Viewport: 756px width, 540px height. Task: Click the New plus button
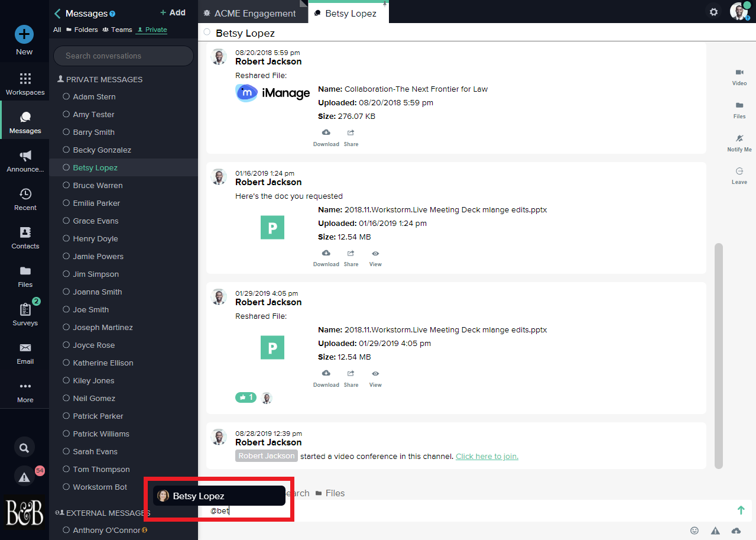coord(24,34)
